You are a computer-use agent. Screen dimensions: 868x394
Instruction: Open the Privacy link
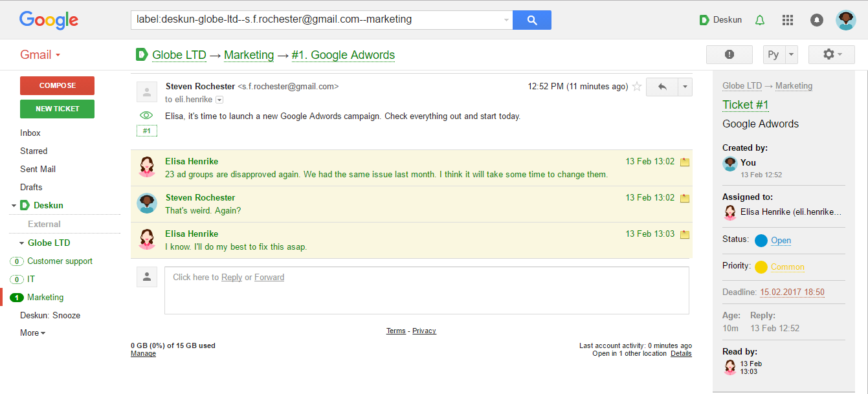point(424,331)
